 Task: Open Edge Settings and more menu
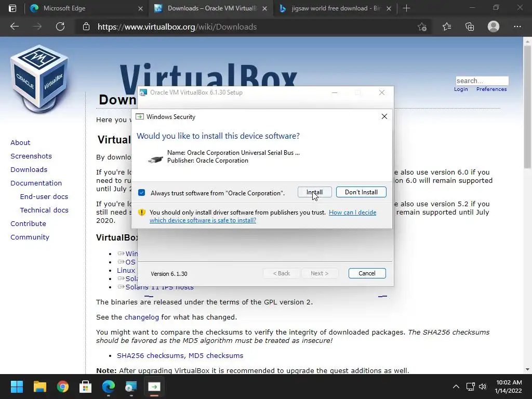(x=517, y=26)
